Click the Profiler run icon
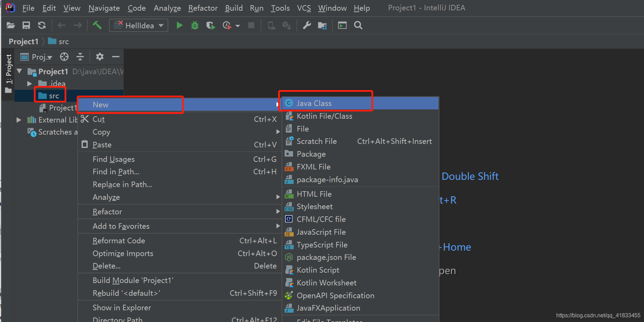This screenshot has height=322, width=644. [x=227, y=25]
